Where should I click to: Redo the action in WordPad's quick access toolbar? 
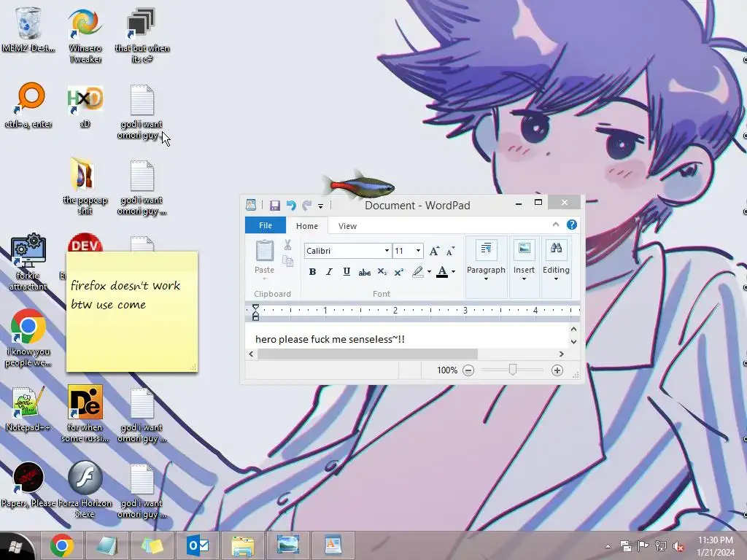point(306,205)
